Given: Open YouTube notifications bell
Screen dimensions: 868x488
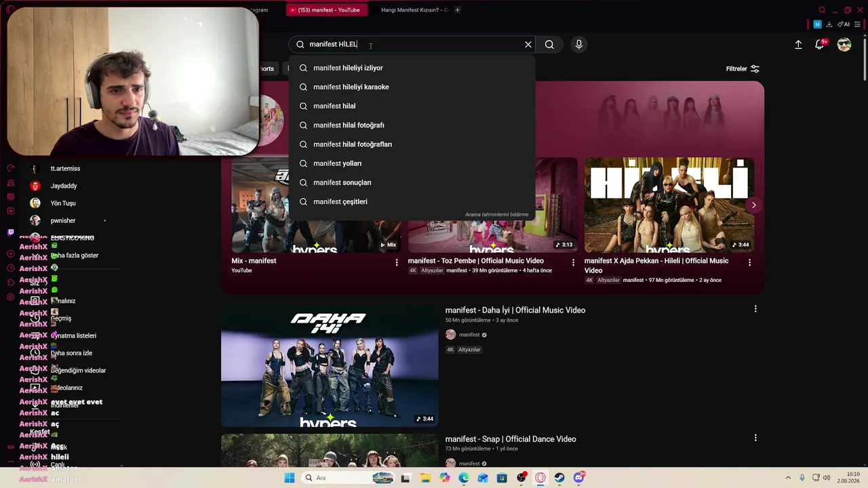Looking at the screenshot, I should [820, 45].
